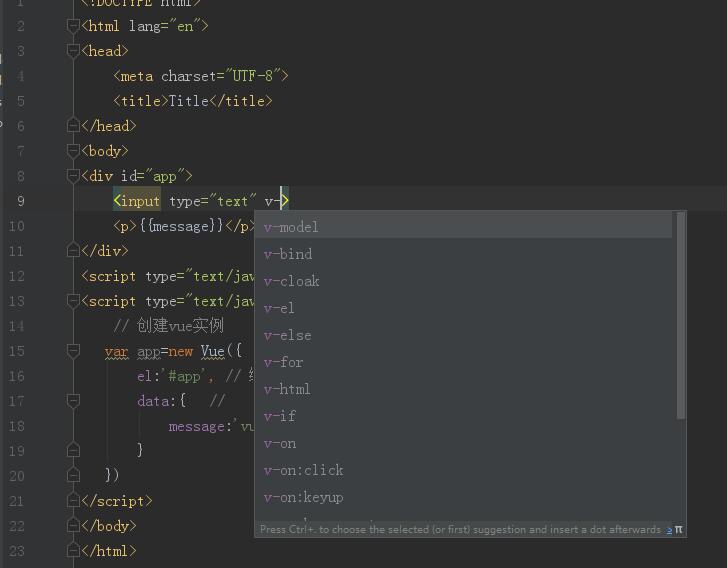The height and width of the screenshot is (568, 727).
Task: Fold the new Vue block on line 15
Action: pos(73,351)
